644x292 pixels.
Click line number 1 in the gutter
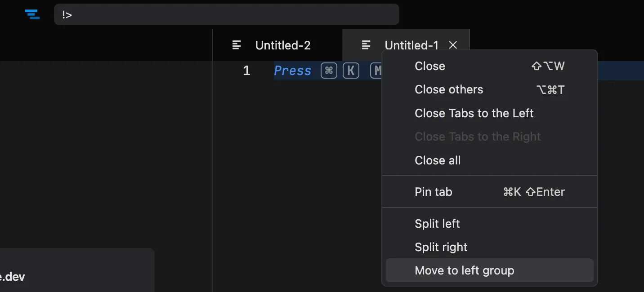point(246,71)
